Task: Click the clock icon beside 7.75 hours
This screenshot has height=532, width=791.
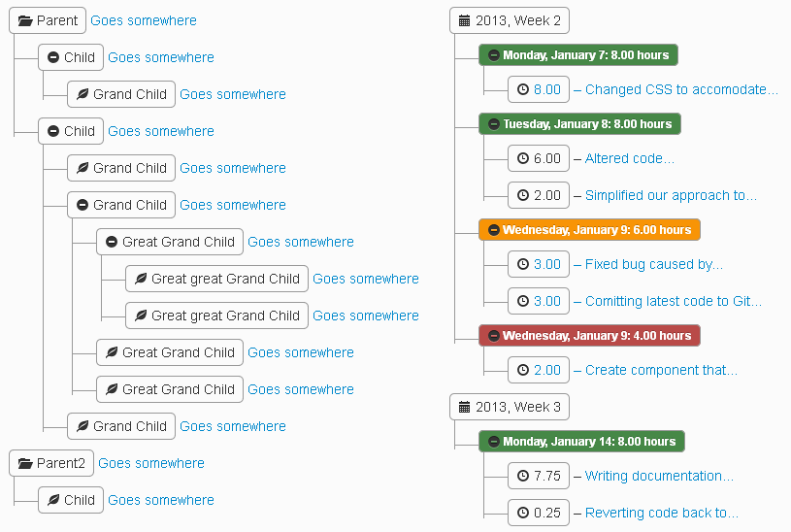Action: [x=523, y=476]
